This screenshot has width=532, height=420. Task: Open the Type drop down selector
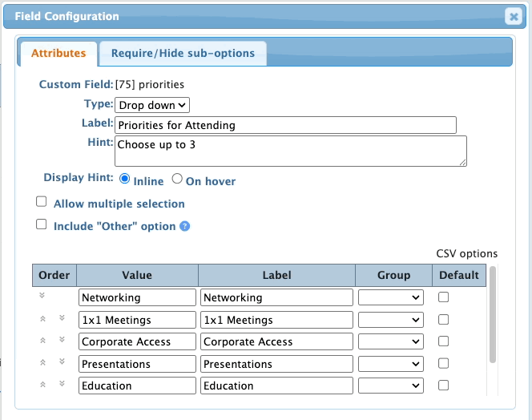click(152, 105)
